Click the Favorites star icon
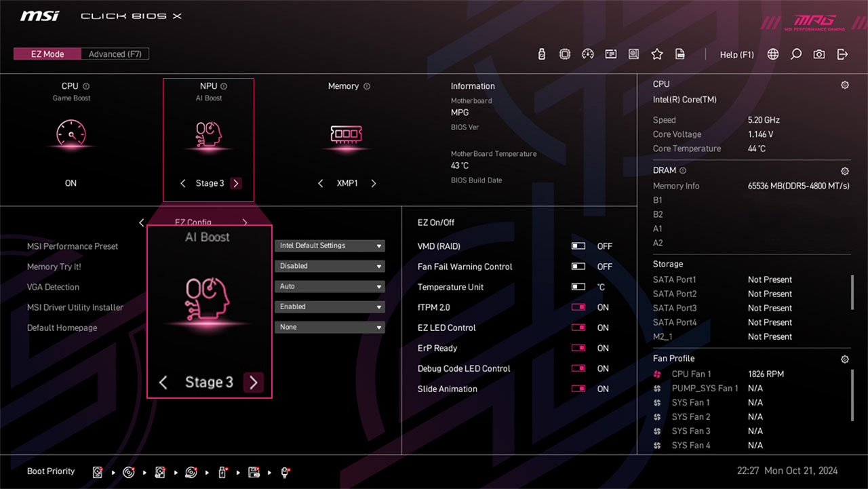The height and width of the screenshot is (489, 868). pos(656,54)
